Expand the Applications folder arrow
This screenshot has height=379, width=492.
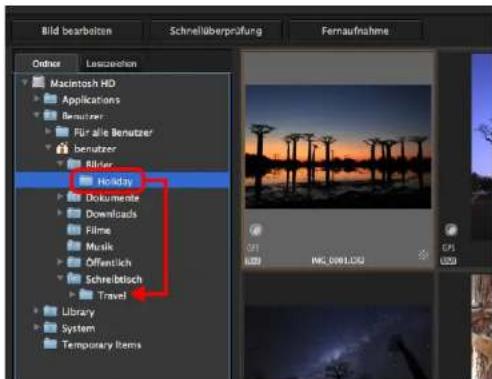point(36,99)
